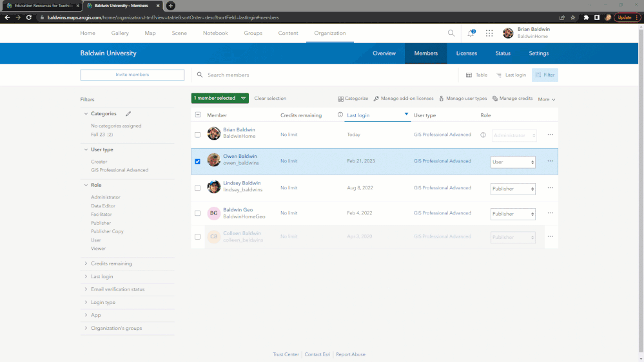This screenshot has width=644, height=362.
Task: Check the Lindsey Baldwin row checkbox
Action: click(x=197, y=188)
